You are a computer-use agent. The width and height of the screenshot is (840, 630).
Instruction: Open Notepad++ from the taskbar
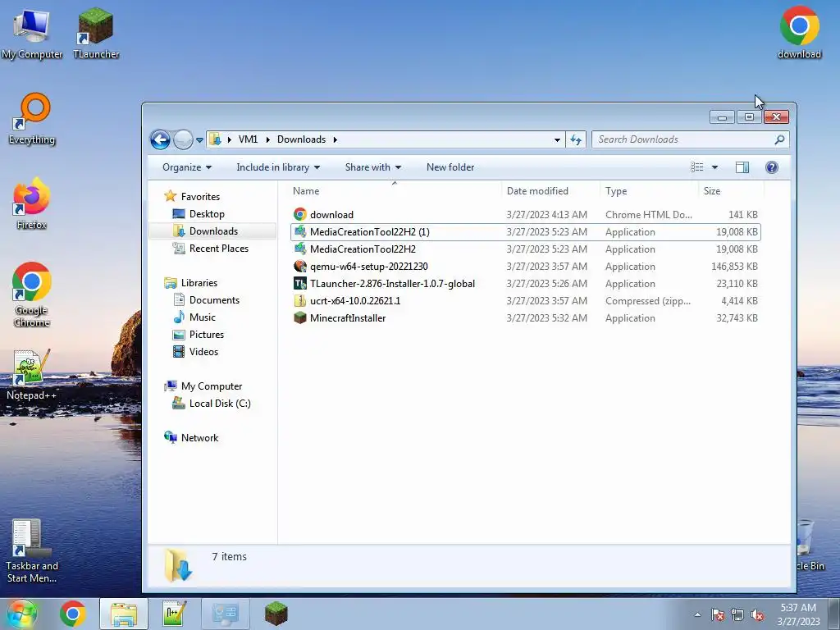[175, 614]
